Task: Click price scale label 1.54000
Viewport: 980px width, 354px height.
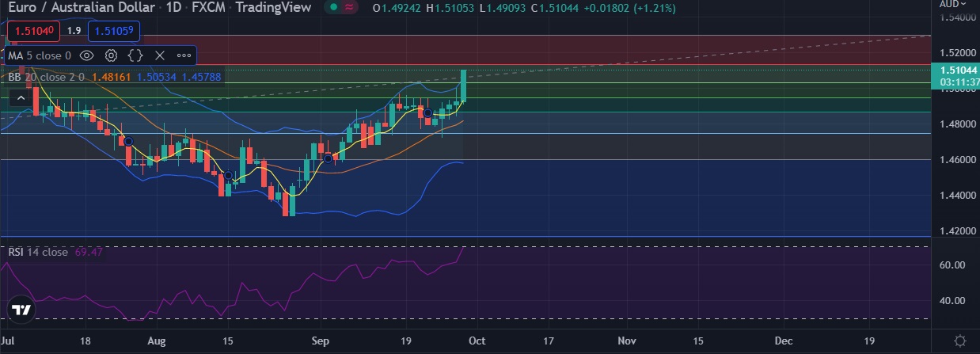Action: 957,17
